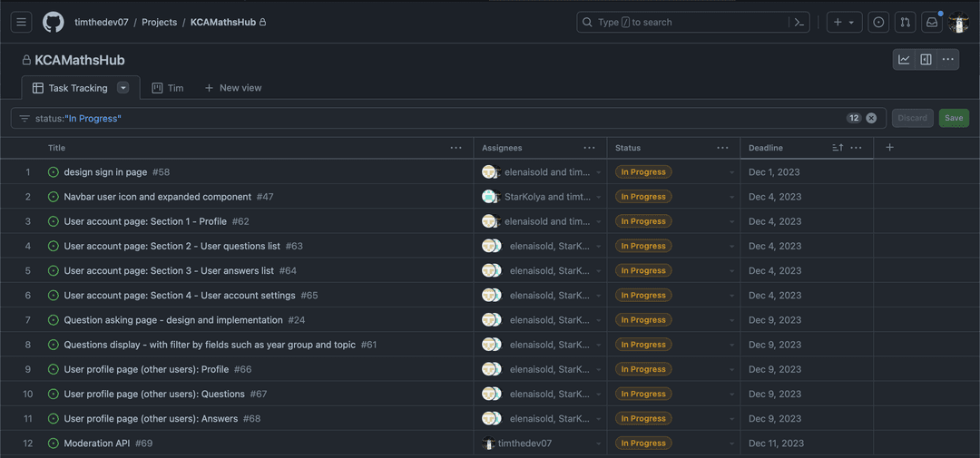This screenshot has width=980, height=458.
Task: Add a new field with plus column button
Action: [x=889, y=148]
